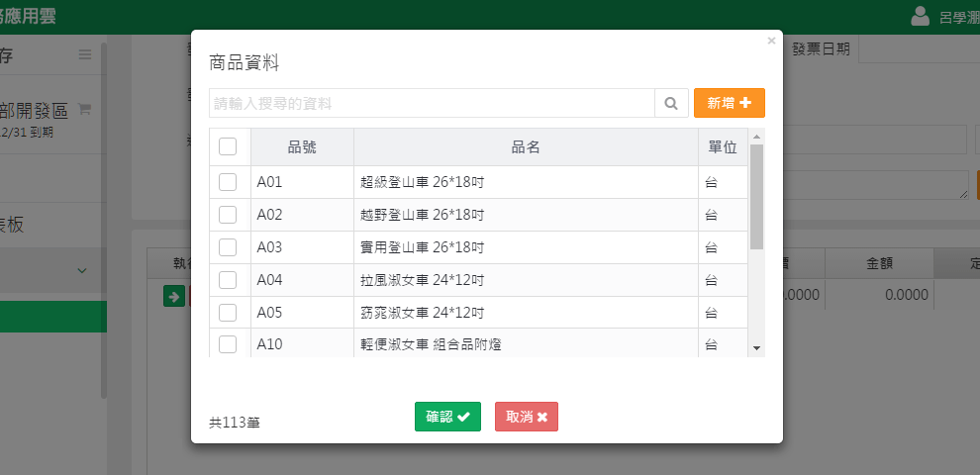The height and width of the screenshot is (475, 980).
Task: Click the scrollbar up arrow in product list
Action: (x=757, y=136)
